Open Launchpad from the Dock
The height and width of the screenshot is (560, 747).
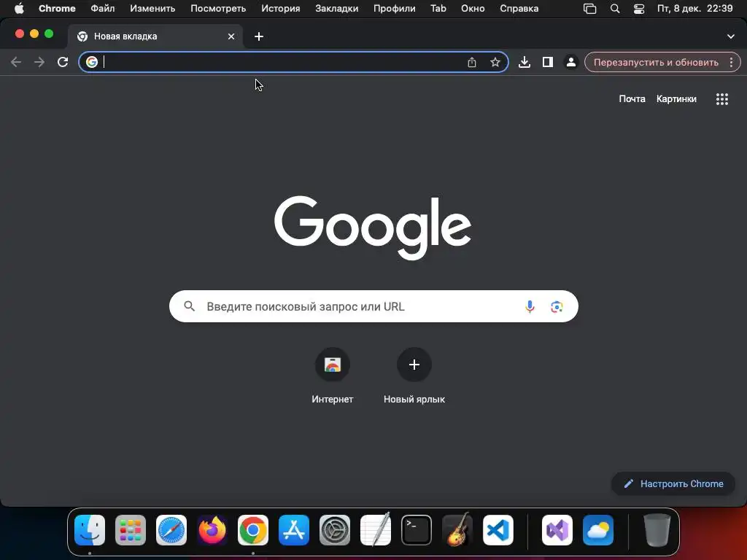[130, 530]
